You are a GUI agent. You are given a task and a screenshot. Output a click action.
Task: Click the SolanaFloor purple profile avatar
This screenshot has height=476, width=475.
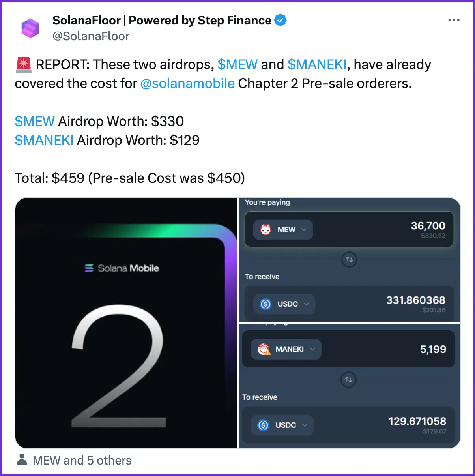point(30,28)
